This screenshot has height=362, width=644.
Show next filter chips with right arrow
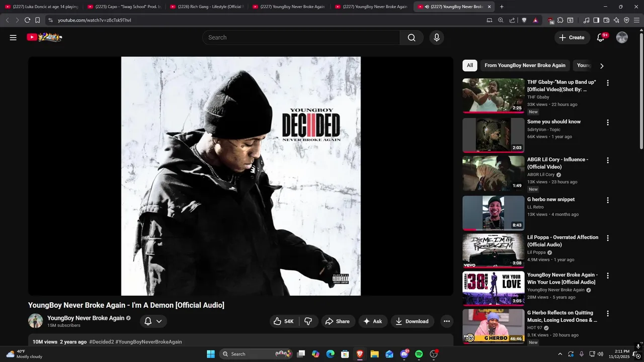coord(602,66)
